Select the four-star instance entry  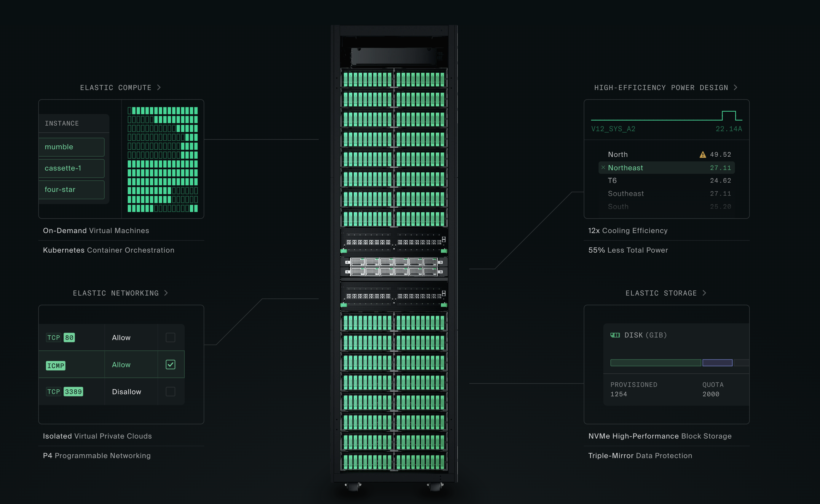pyautogui.click(x=71, y=190)
